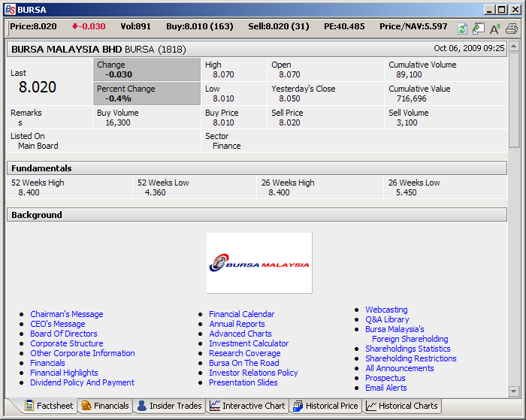This screenshot has width=526, height=420.
Task: Click the Background section header
Action: tap(257, 215)
